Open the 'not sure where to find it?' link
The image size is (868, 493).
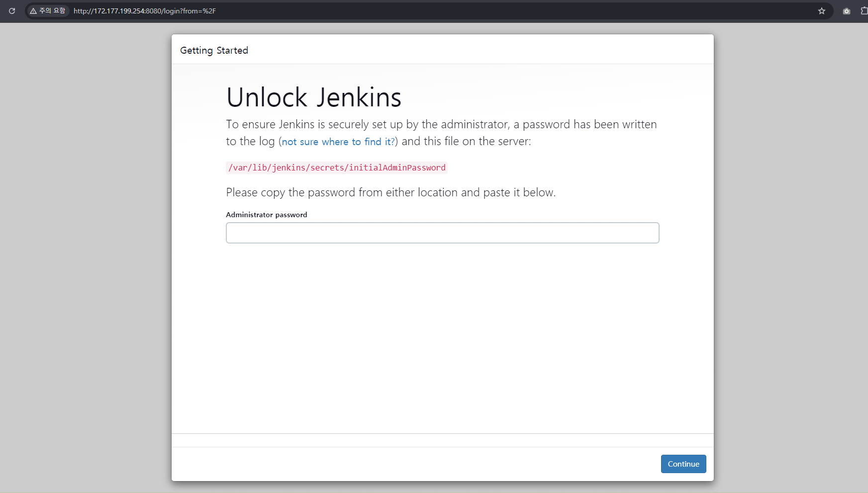(x=338, y=142)
